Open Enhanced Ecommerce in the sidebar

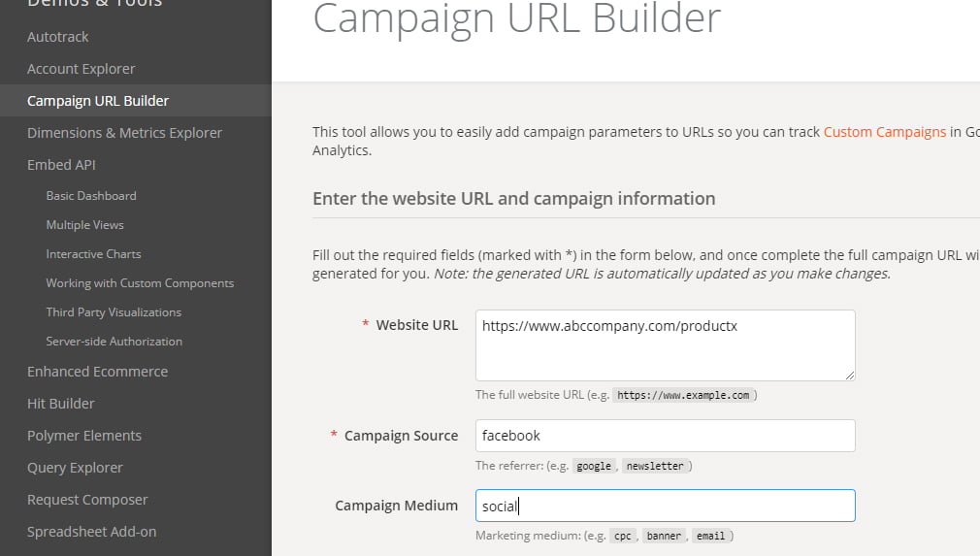tap(97, 372)
